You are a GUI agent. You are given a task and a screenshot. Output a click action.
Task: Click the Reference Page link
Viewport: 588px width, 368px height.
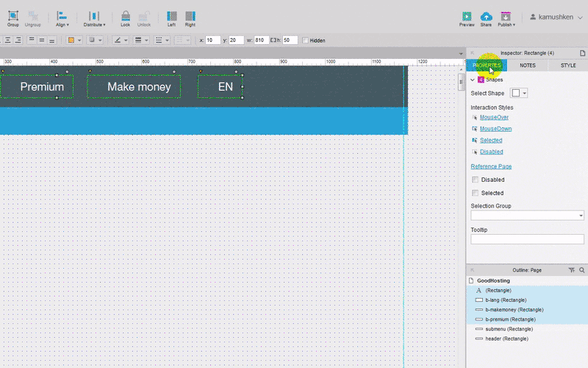point(491,166)
